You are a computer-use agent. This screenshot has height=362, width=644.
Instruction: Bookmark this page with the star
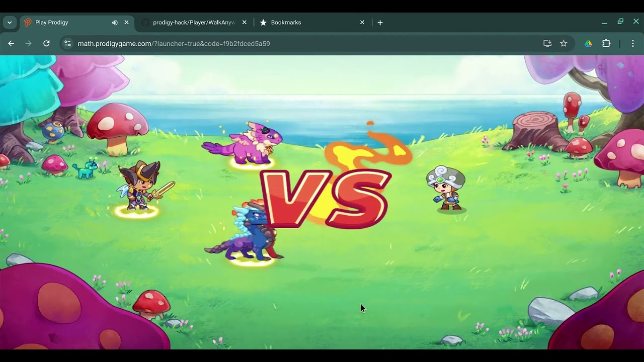click(x=563, y=44)
